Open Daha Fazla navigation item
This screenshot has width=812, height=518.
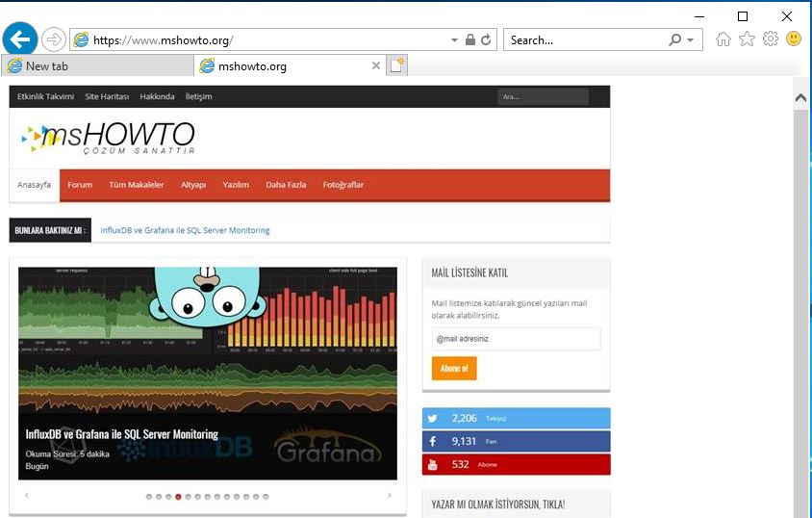(x=286, y=185)
